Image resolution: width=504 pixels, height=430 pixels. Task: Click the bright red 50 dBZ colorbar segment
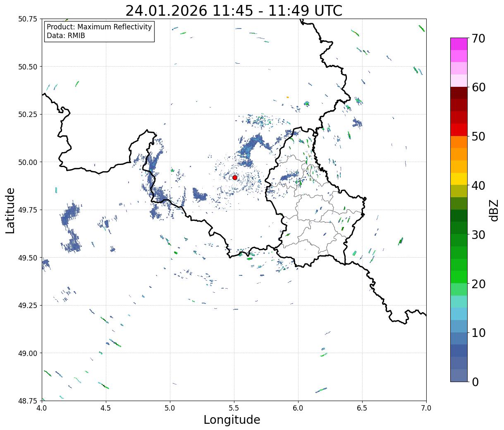[x=459, y=130]
